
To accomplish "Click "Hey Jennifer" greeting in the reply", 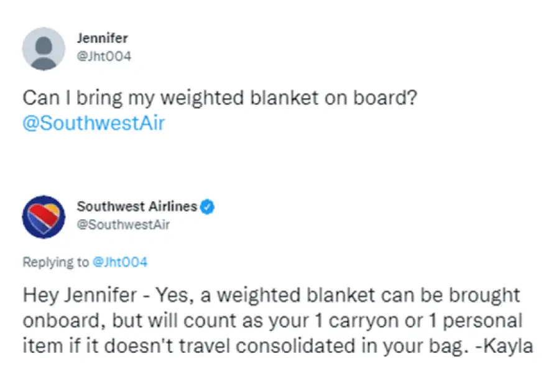I will (80, 294).
